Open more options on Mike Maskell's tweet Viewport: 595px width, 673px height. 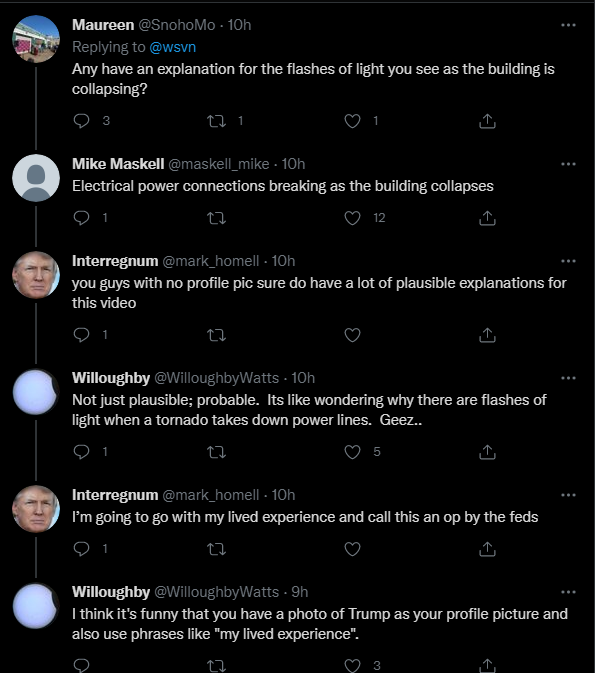coord(568,164)
